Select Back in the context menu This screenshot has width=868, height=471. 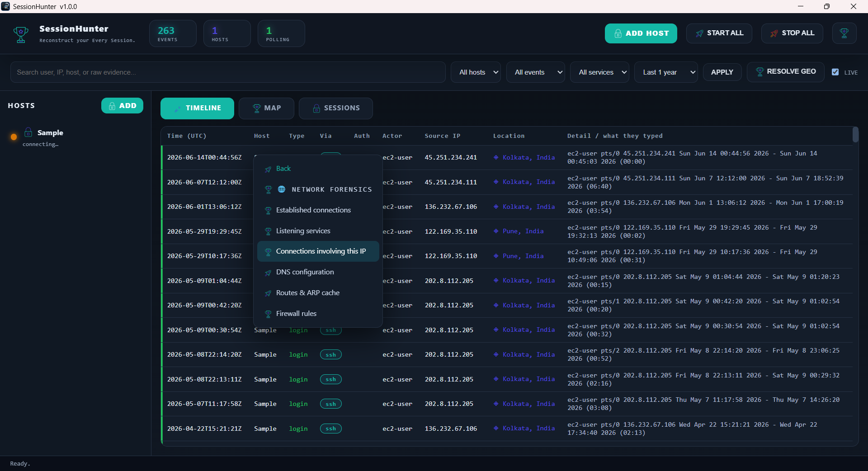(318, 169)
